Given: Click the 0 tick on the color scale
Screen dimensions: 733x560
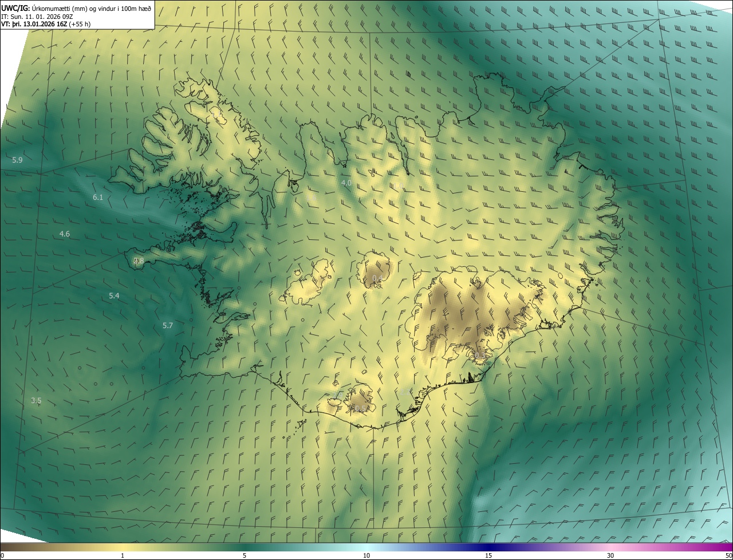Looking at the screenshot, I should (x=2, y=555).
